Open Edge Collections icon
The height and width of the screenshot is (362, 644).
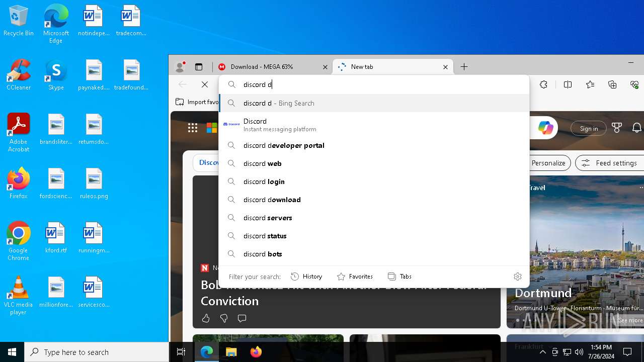tap(612, 84)
